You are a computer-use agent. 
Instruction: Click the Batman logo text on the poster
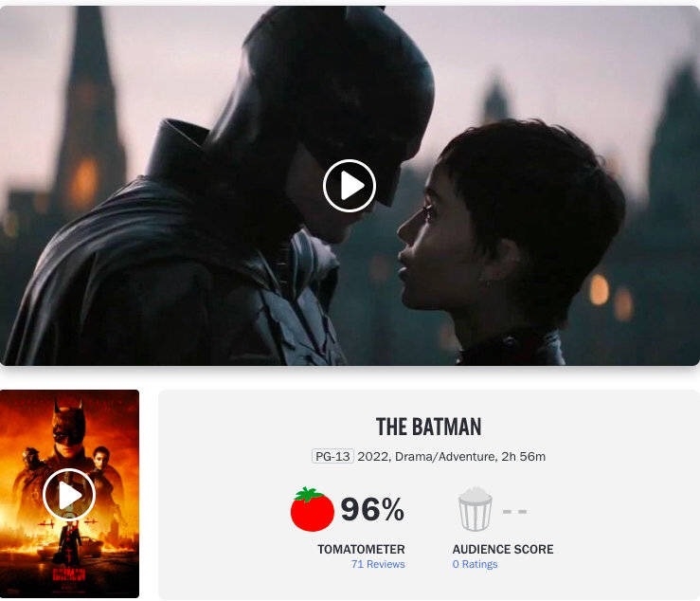(69, 574)
